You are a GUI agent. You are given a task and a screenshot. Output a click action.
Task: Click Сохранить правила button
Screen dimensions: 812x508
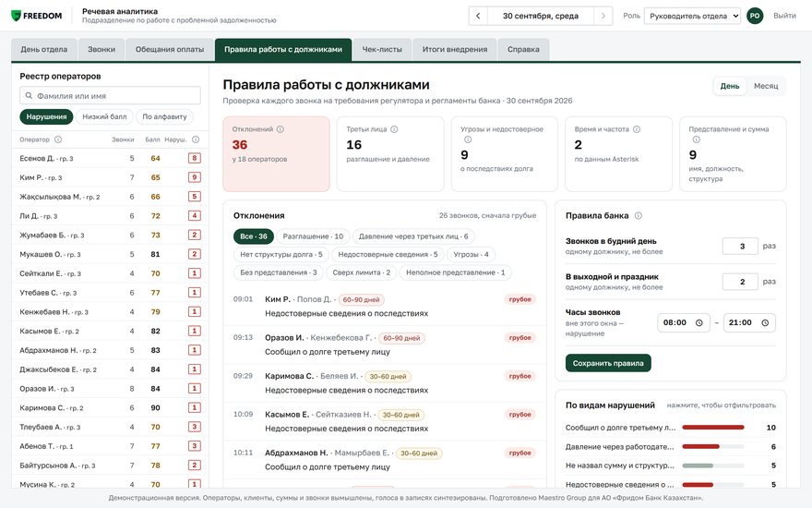tap(608, 363)
